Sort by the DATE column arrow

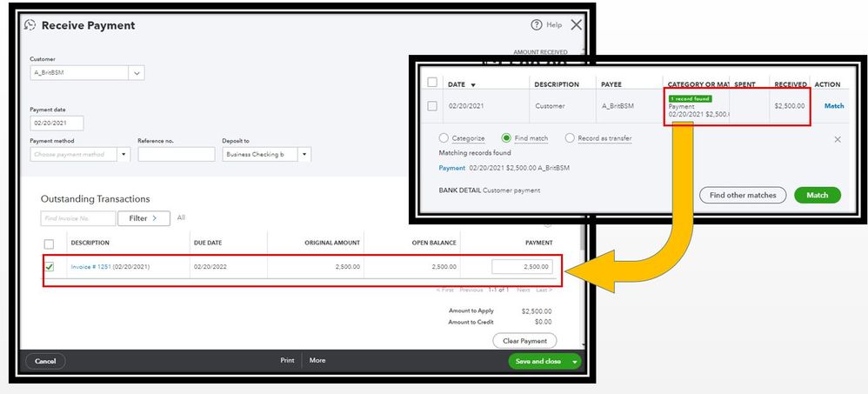[x=473, y=85]
